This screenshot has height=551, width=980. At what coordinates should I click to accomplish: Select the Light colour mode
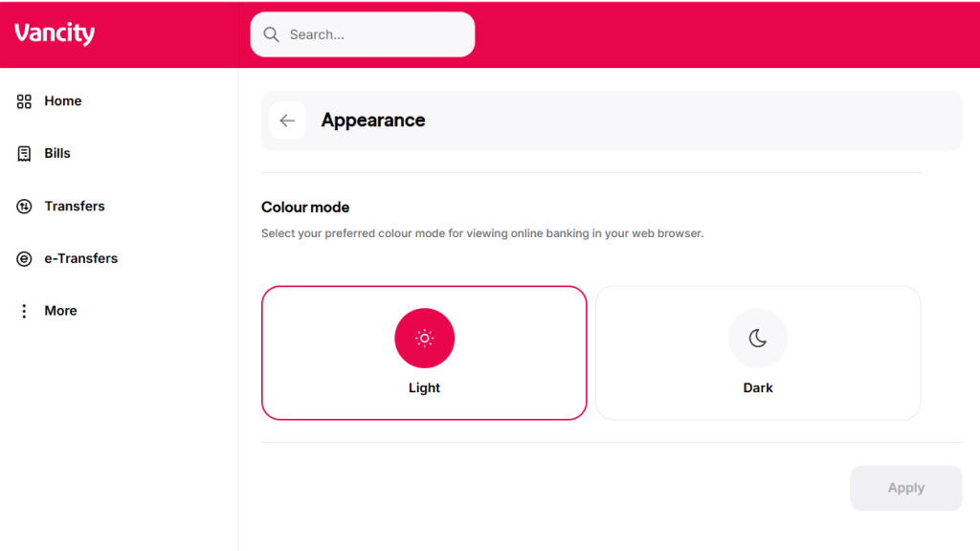424,353
